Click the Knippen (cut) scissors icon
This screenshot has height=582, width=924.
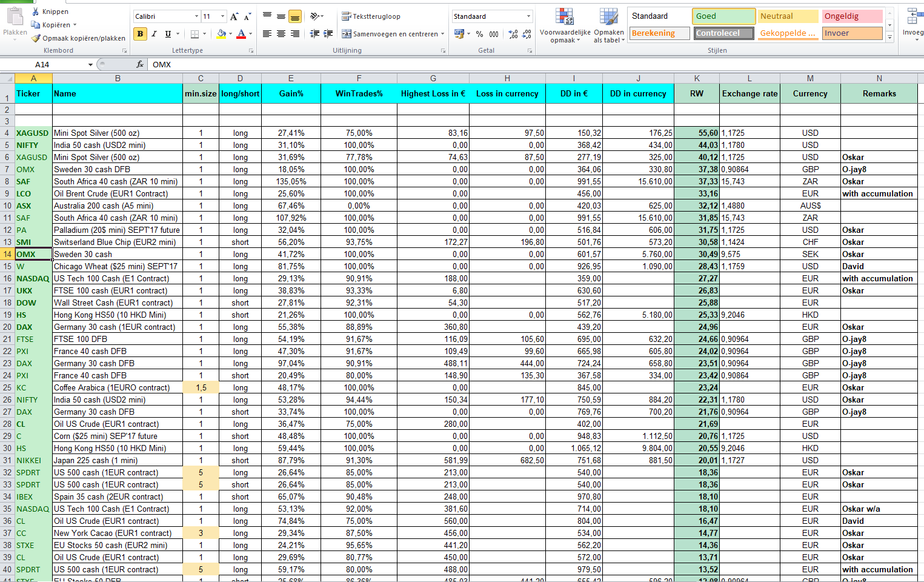click(36, 12)
